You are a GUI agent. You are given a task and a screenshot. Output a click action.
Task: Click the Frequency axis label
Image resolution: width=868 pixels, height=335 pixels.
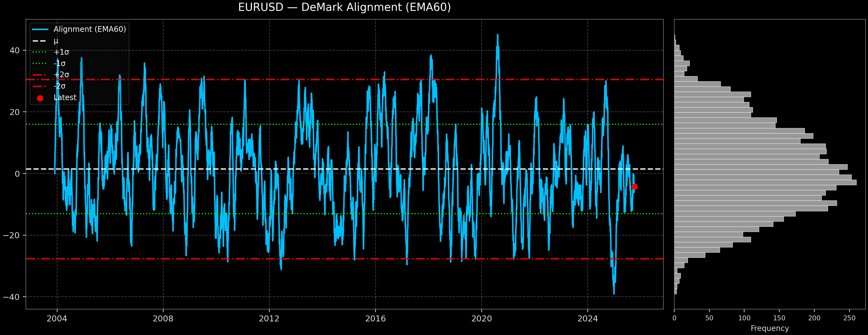click(769, 328)
